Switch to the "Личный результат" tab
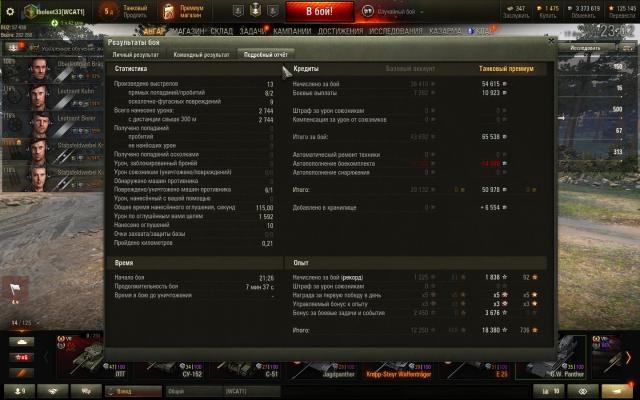 (135, 54)
